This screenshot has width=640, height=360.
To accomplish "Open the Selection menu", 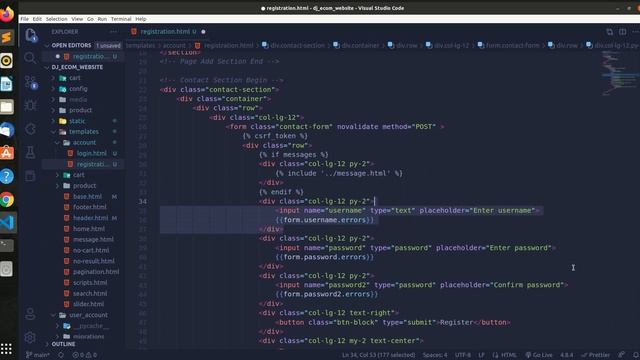I will pos(56,19).
